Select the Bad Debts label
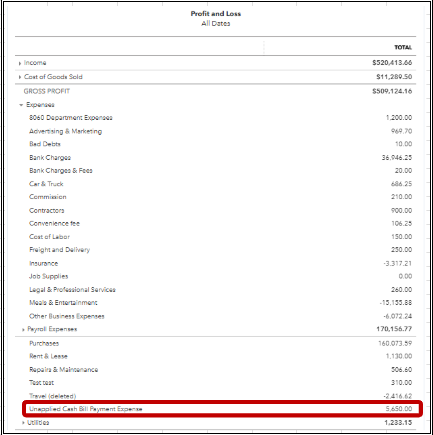 click(45, 144)
